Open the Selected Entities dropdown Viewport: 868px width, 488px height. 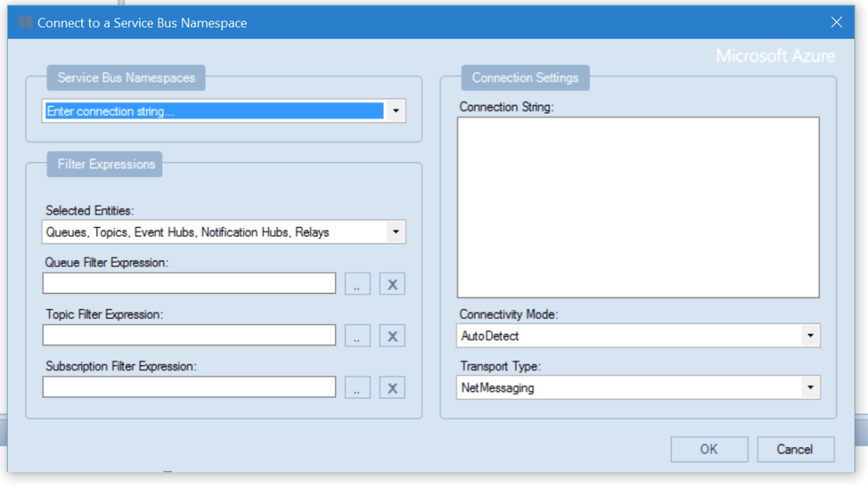396,232
